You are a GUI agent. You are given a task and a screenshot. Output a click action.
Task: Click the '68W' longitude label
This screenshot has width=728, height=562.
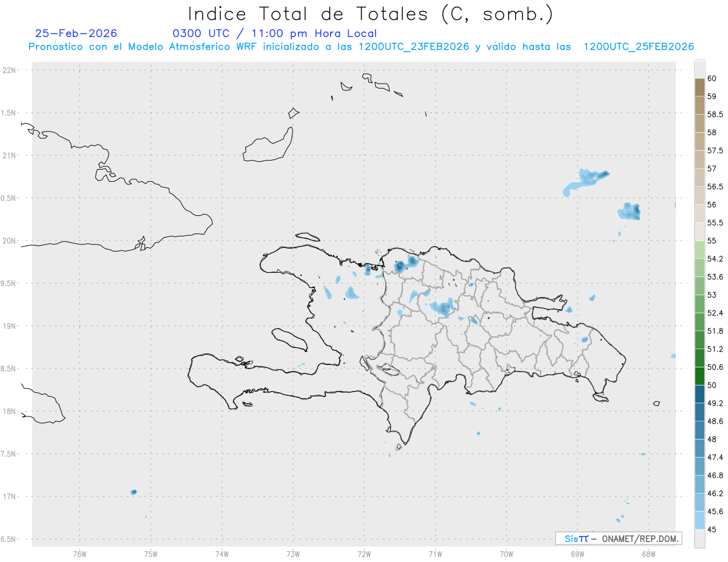point(649,554)
